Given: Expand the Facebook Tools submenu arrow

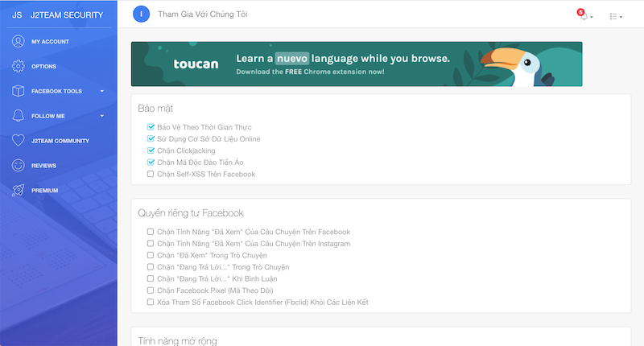Looking at the screenshot, I should 102,91.
